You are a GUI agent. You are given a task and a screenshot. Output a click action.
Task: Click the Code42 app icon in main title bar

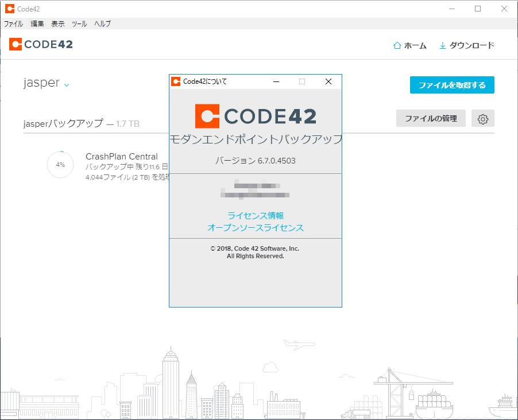10,9
